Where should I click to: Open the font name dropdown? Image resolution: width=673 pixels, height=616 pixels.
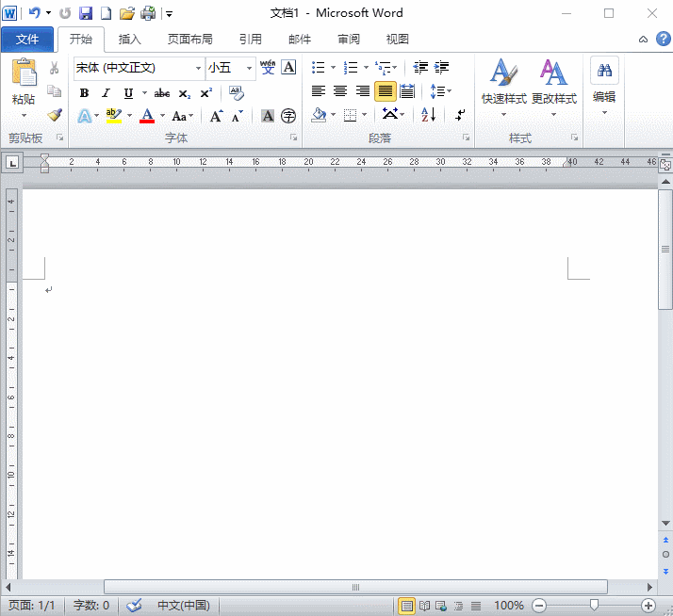(198, 68)
